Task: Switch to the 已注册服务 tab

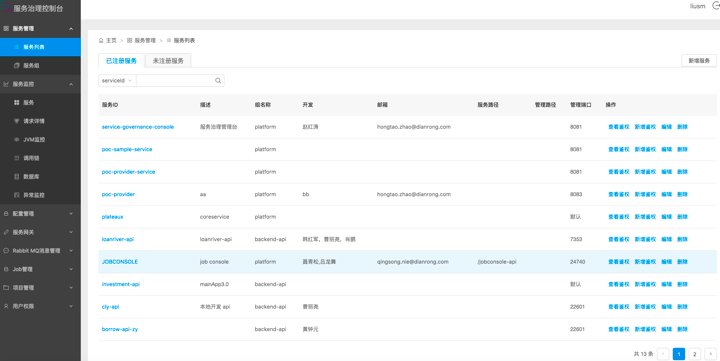Action: [x=121, y=61]
